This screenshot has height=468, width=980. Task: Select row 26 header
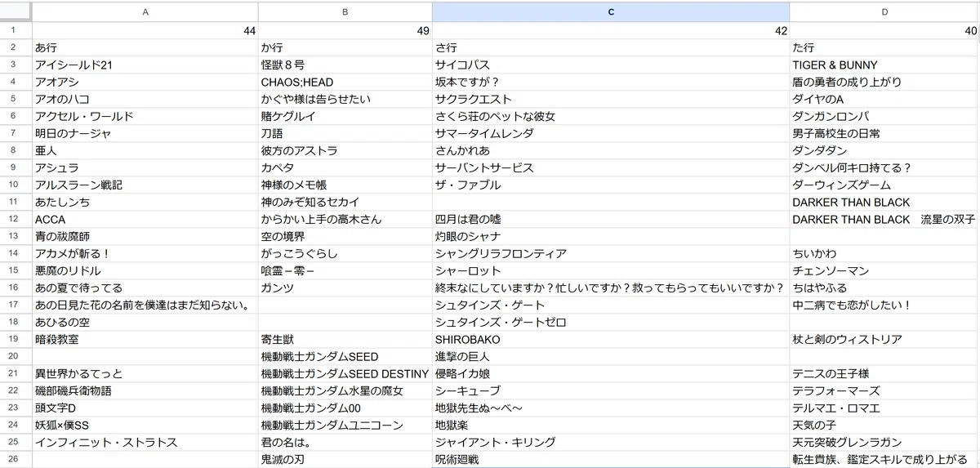(16, 460)
